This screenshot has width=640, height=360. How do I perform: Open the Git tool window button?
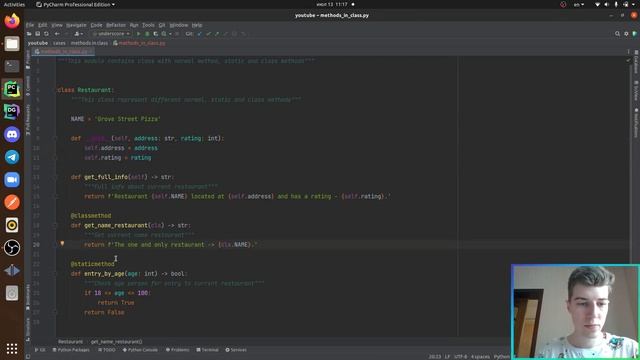pyautogui.click(x=40, y=350)
